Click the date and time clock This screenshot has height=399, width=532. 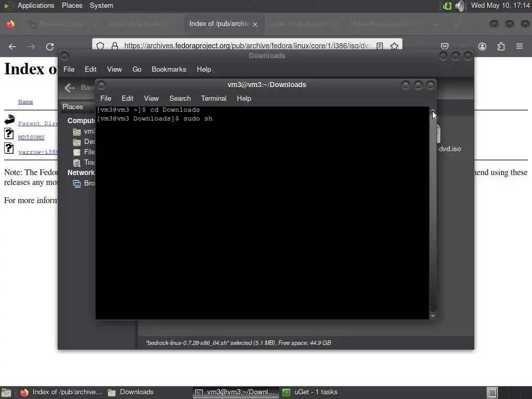coord(500,5)
